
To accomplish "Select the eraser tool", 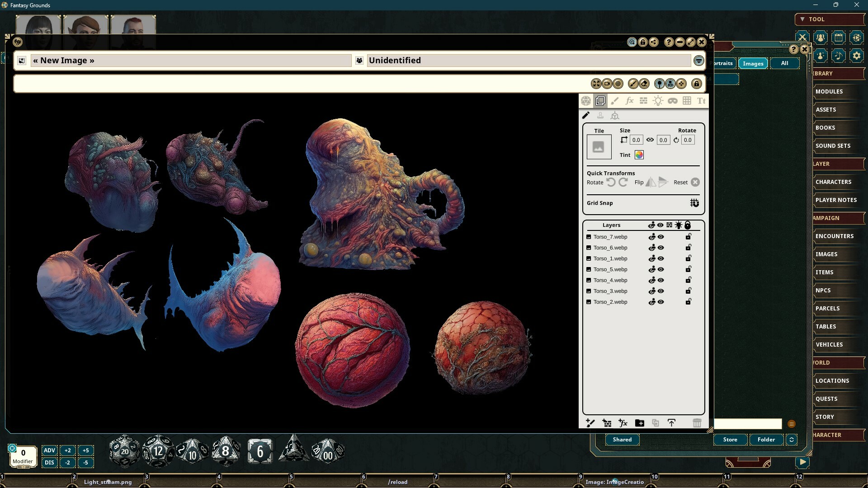I will 644,83.
